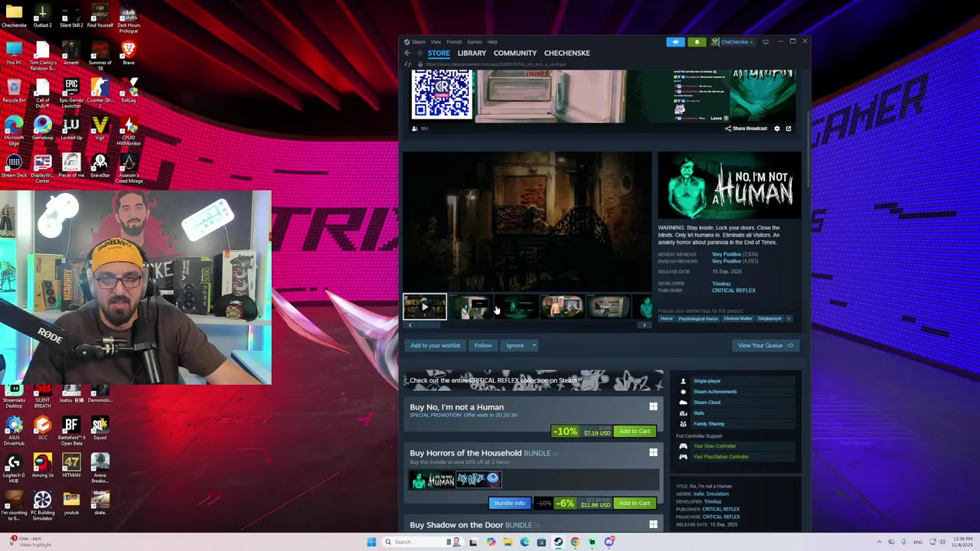Image resolution: width=980 pixels, height=551 pixels.
Task: Expand the Ignore options dropdown arrow
Action: tap(534, 345)
